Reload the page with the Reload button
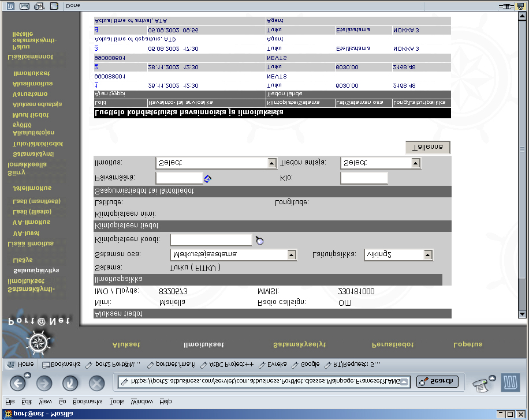 click(x=70, y=383)
